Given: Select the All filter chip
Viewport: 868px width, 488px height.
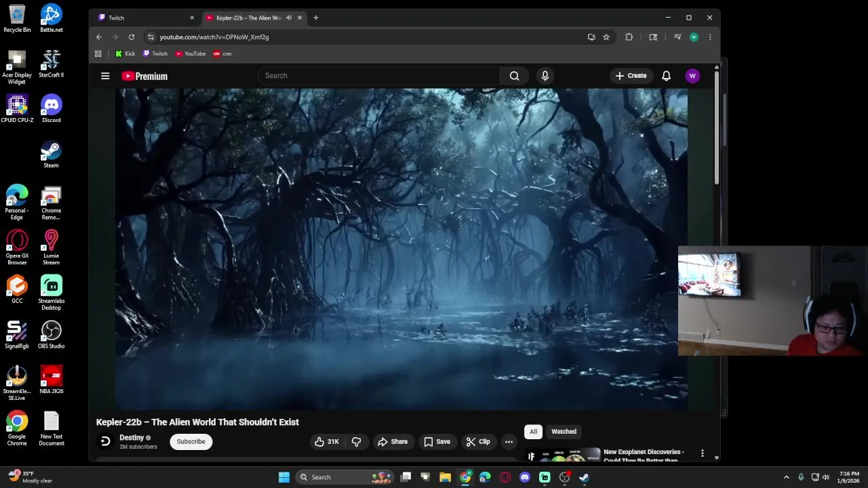Looking at the screenshot, I should coord(533,432).
